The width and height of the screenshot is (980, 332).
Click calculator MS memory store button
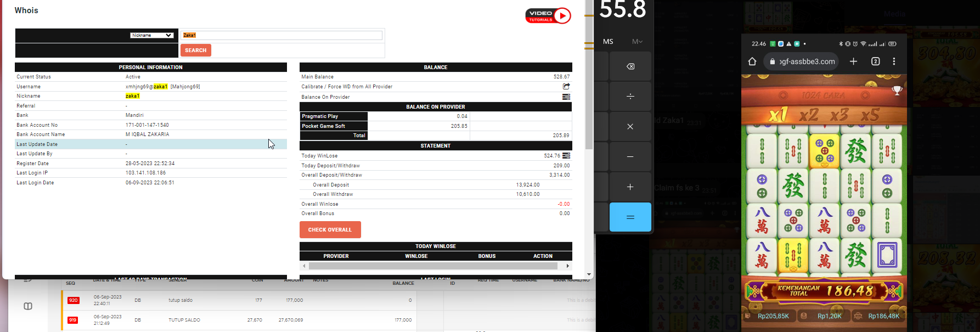[x=608, y=42]
